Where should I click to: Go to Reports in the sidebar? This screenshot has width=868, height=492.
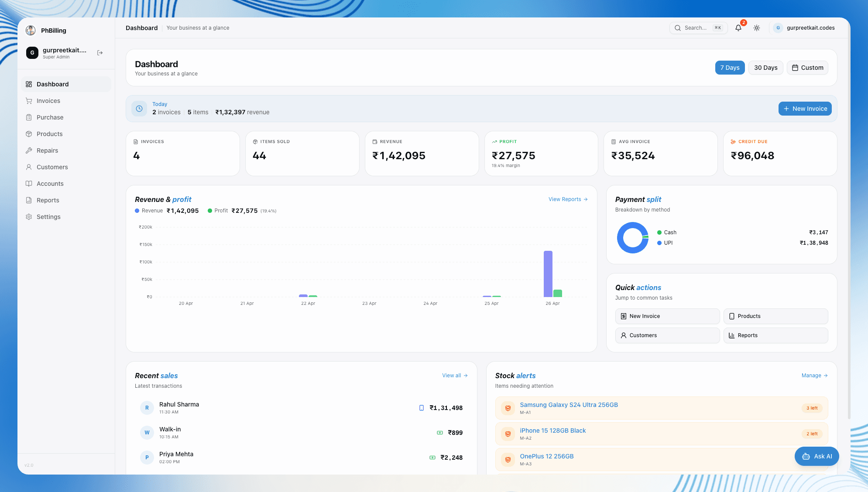click(x=66, y=200)
